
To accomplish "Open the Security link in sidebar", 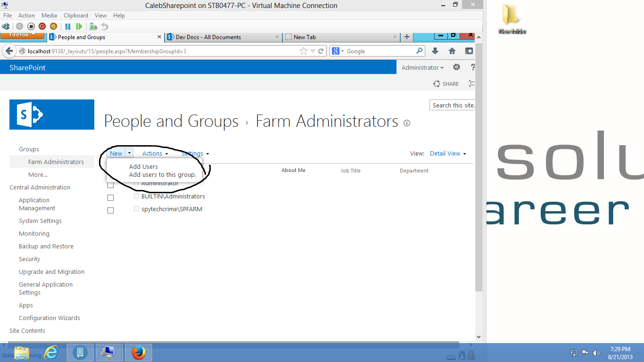I will coord(29,259).
